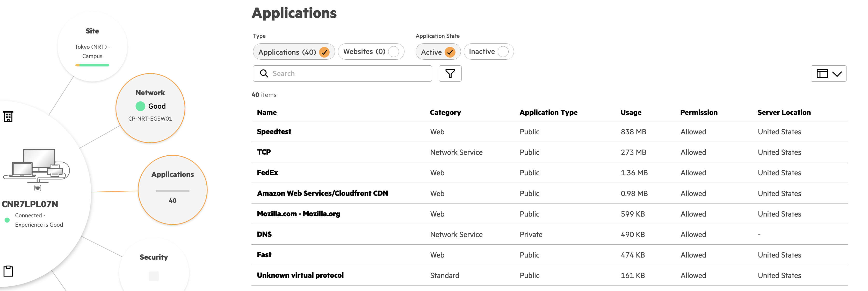Image resolution: width=868 pixels, height=291 pixels.
Task: Sort by the Usage column header
Action: 631,112
